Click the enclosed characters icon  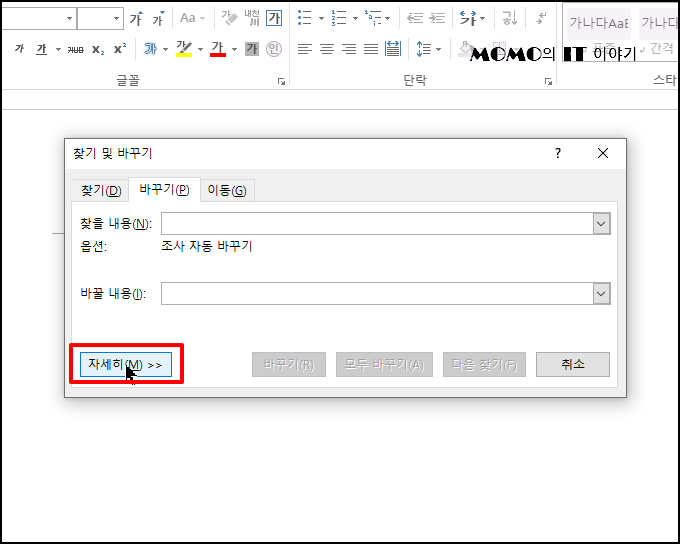pyautogui.click(x=274, y=49)
